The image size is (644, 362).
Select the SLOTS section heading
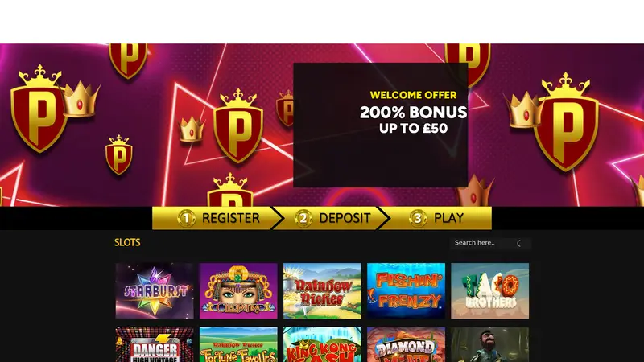[127, 243]
